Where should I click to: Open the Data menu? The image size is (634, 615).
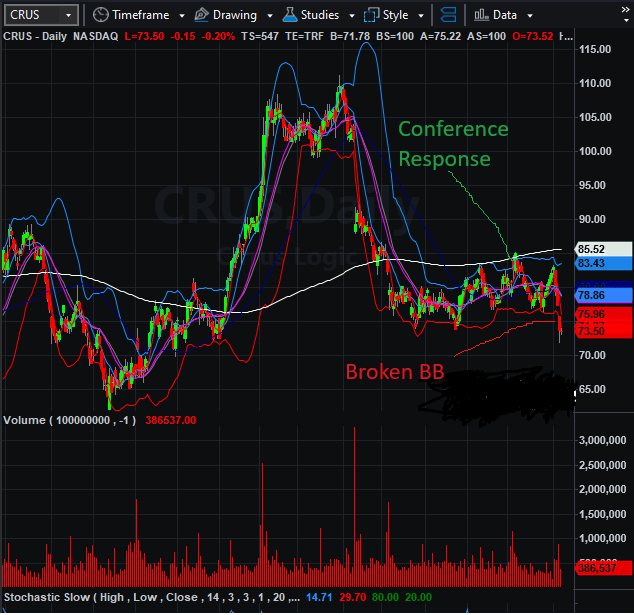505,15
